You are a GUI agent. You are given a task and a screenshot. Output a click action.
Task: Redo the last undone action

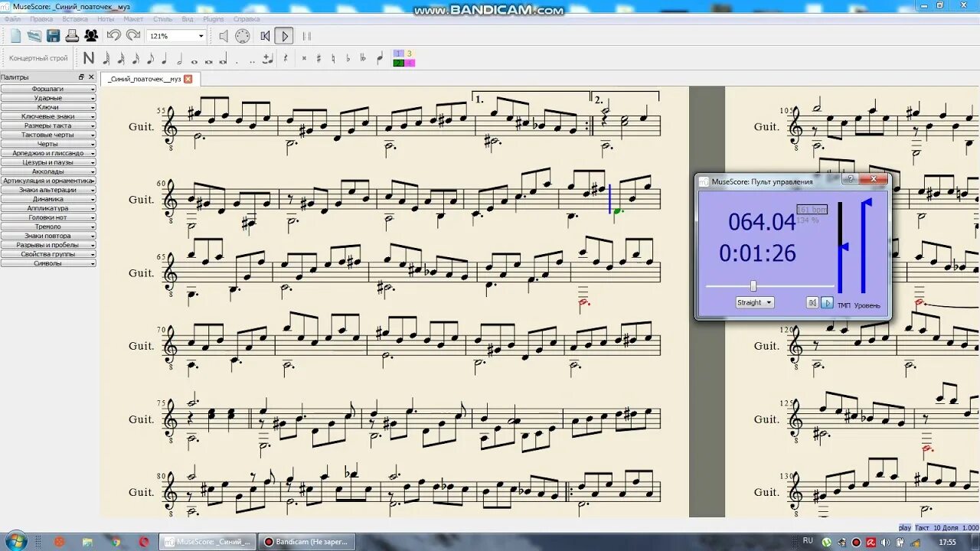133,35
